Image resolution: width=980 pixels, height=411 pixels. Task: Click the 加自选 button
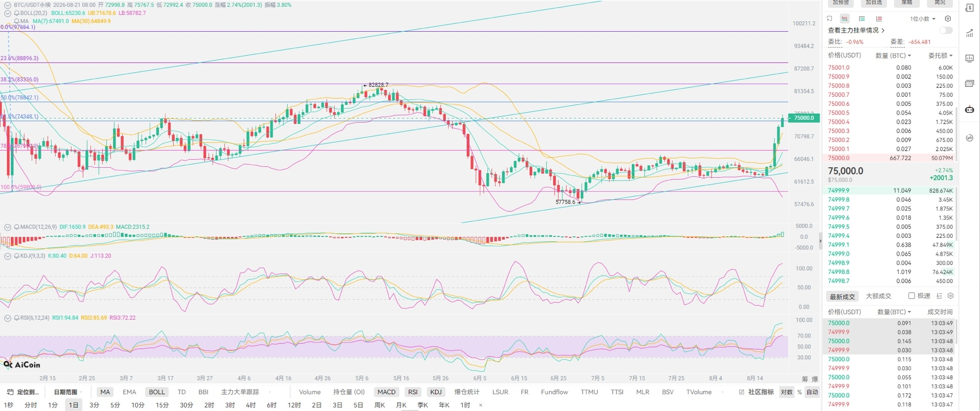point(874,3)
